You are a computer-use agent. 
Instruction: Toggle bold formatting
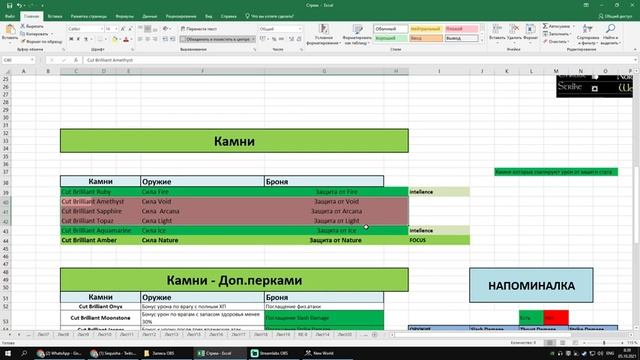tap(71, 39)
